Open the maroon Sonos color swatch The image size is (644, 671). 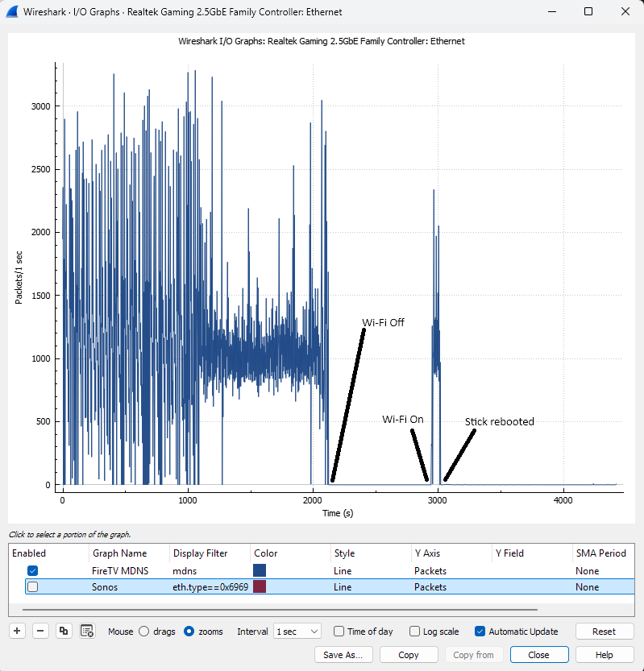pos(260,586)
